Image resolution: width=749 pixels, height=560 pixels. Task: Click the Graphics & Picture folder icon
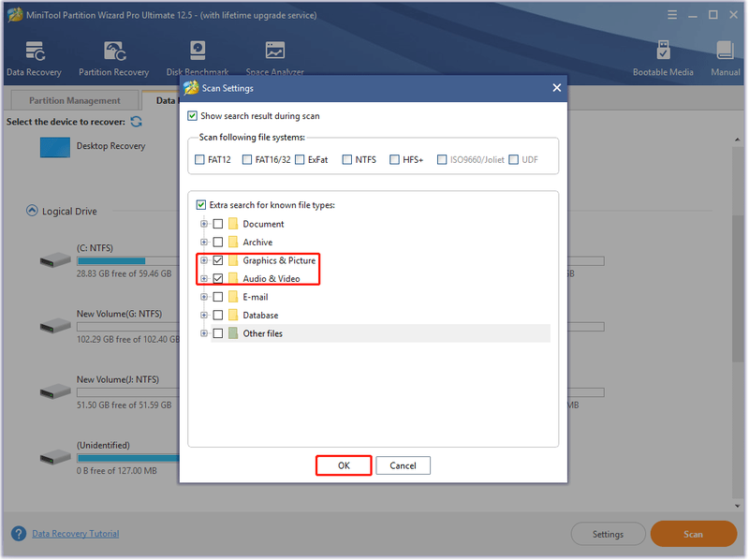point(233,260)
